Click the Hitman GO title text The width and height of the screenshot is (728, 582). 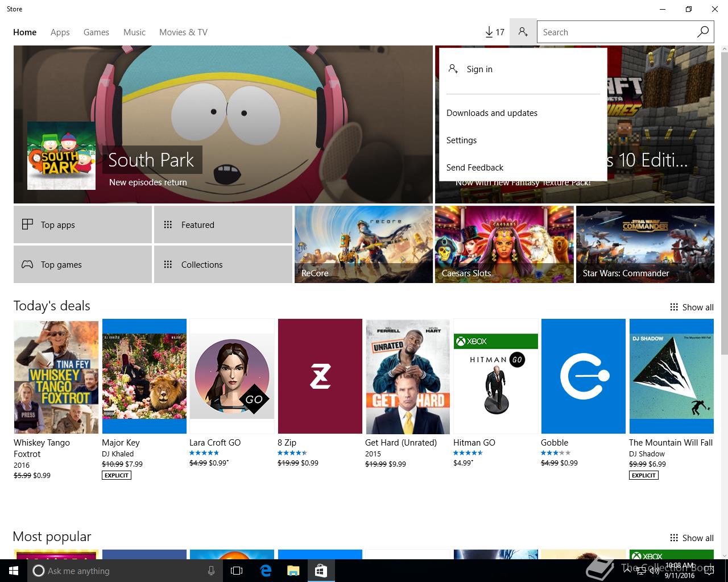pos(474,443)
